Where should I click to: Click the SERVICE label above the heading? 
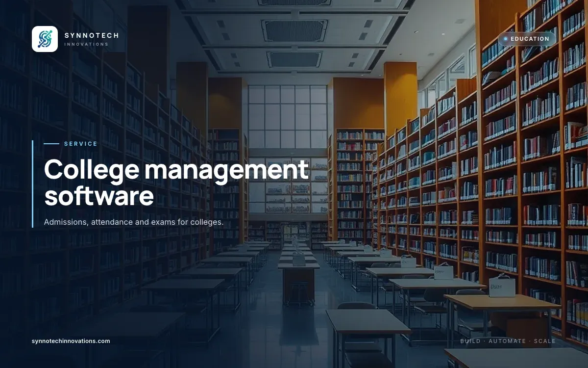[81, 144]
